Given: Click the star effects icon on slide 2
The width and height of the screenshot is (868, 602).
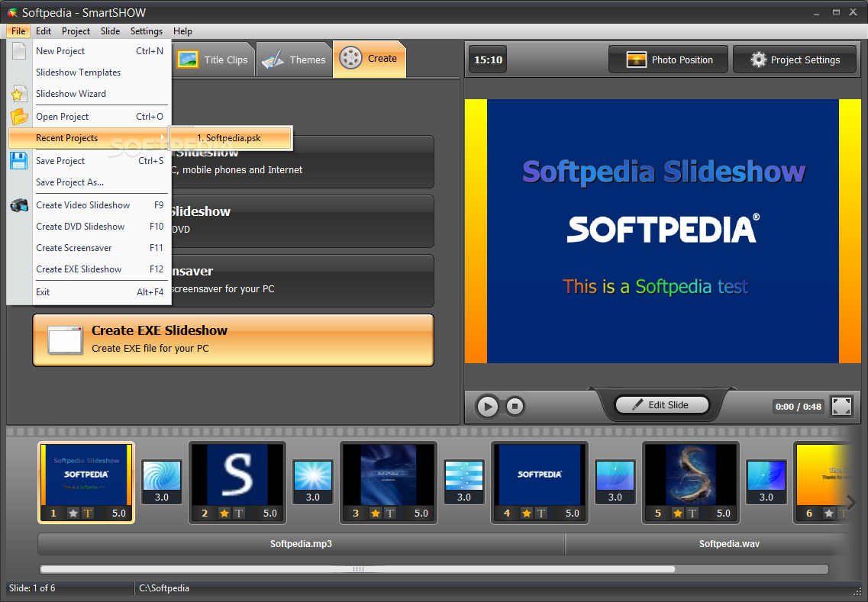Looking at the screenshot, I should (x=224, y=513).
